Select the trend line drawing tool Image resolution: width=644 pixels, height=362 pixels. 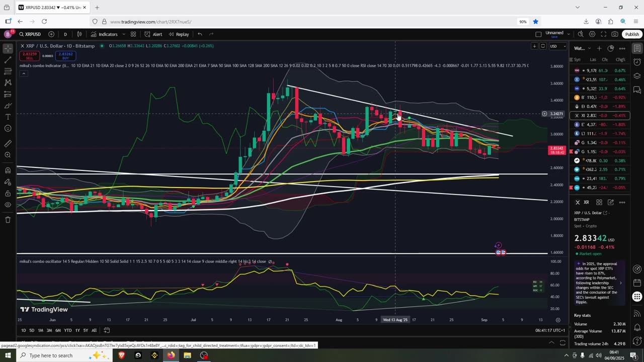[x=8, y=60]
